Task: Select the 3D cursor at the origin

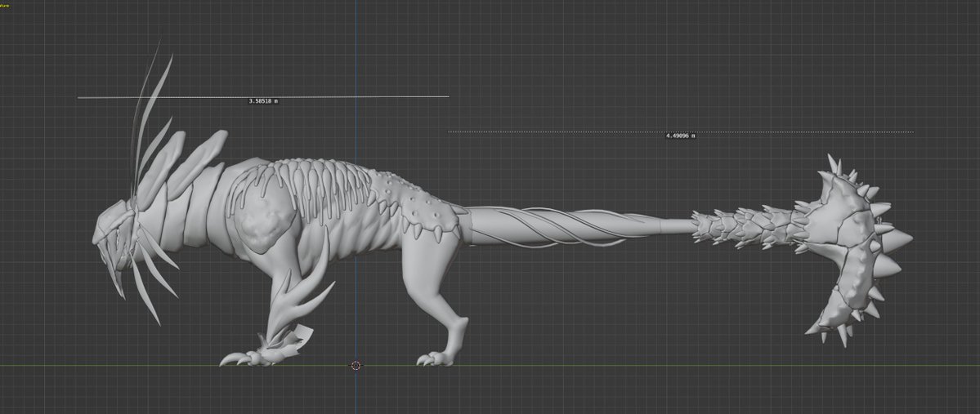Action: click(356, 365)
